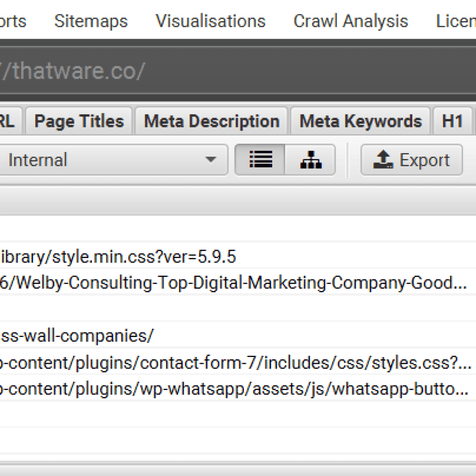Select the wp-whatsapp whatsapp-butto row
Screen dimensions: 476x476
tap(238, 389)
